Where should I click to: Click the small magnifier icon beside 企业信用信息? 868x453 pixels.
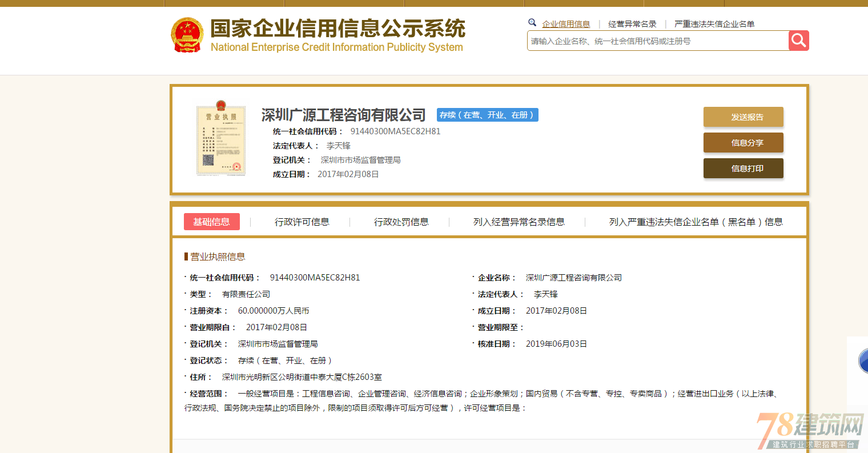532,23
